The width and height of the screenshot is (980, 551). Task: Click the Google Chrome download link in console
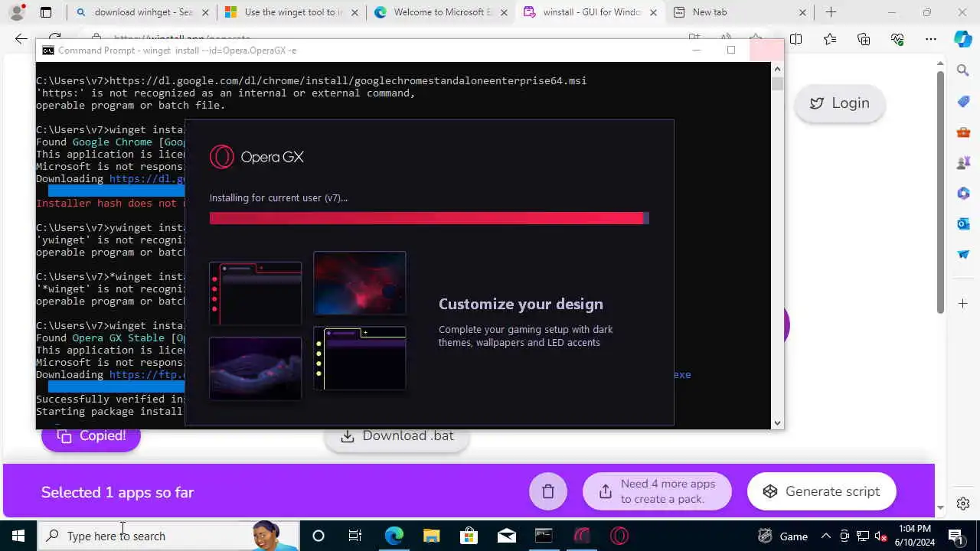pyautogui.click(x=147, y=179)
